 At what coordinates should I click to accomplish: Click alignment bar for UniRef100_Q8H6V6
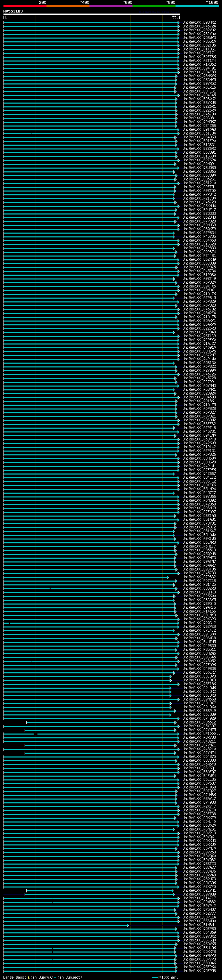click(x=90, y=76)
